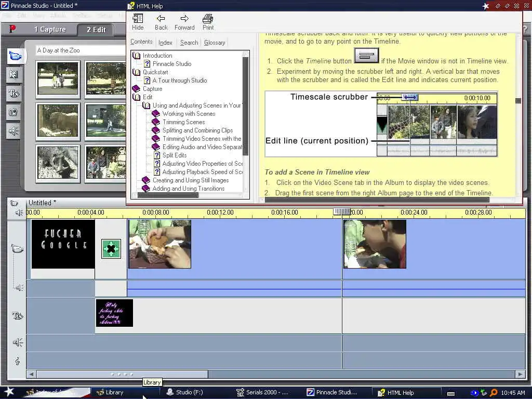Image resolution: width=532 pixels, height=399 pixels.
Task: Click the audio toolbox speaker icon
Action: tap(19, 212)
